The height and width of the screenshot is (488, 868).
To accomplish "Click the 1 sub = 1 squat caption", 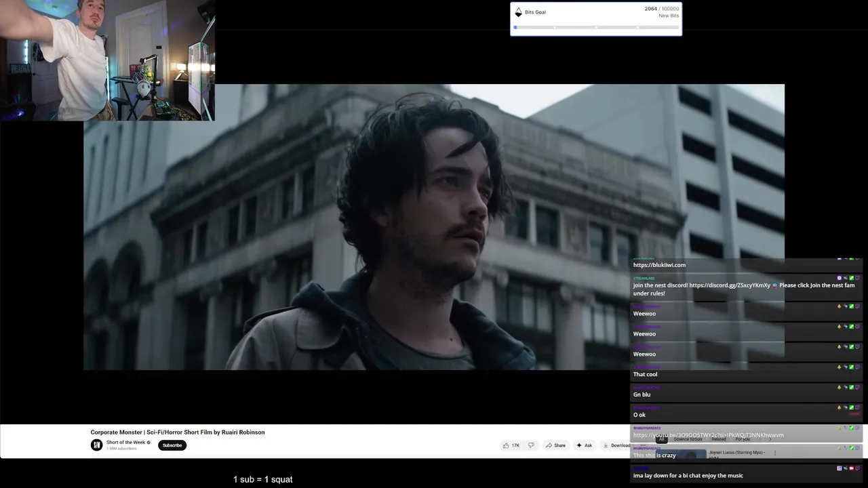I will tap(263, 479).
